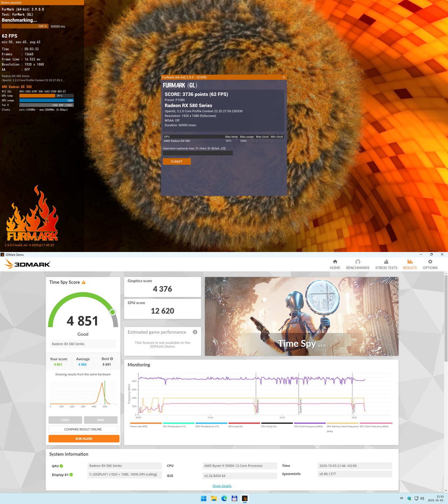Click the 49 temperature tray indicator

pyautogui.click(x=401, y=498)
